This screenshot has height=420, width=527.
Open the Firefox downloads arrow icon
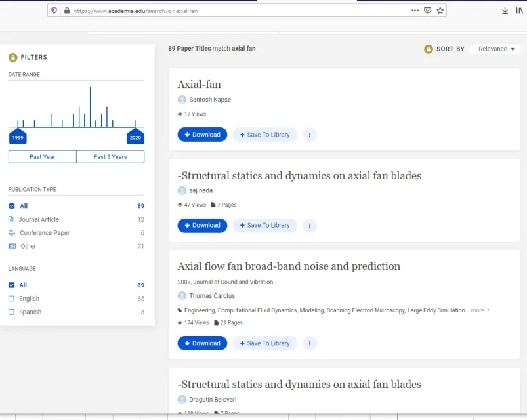tap(505, 10)
